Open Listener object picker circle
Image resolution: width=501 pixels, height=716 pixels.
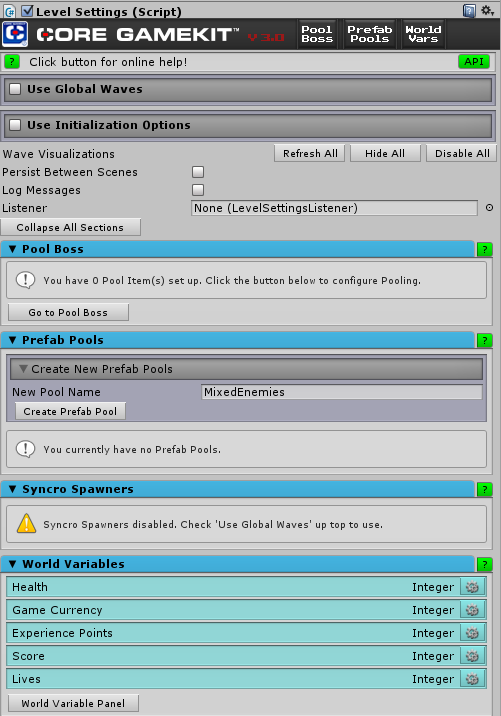tap(489, 208)
